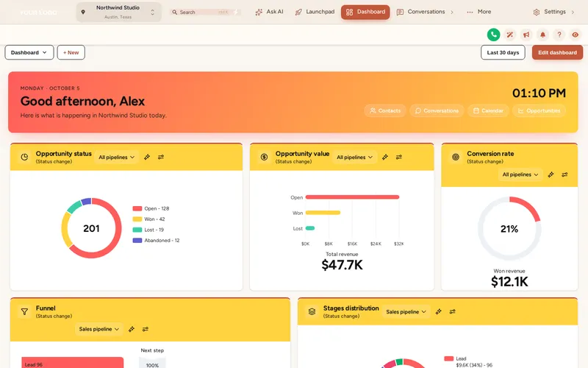The width and height of the screenshot is (588, 368).
Task: Open filter sliders icon in Funnel card
Action: tap(146, 329)
